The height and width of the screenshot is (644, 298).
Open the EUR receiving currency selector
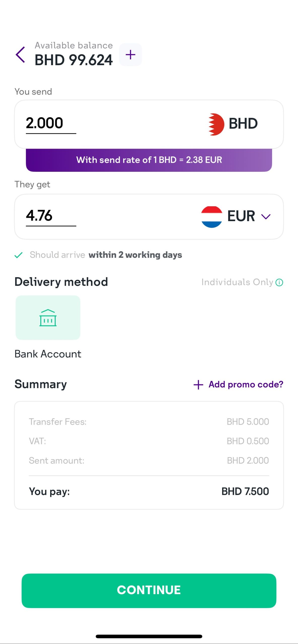pyautogui.click(x=241, y=216)
